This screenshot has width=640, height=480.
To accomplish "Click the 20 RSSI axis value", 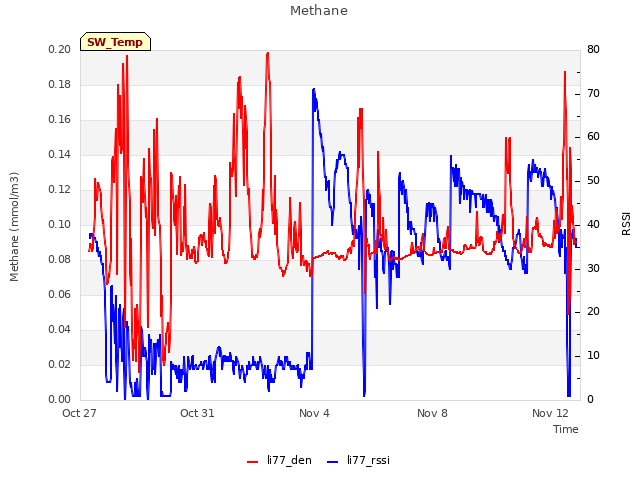I will (593, 312).
